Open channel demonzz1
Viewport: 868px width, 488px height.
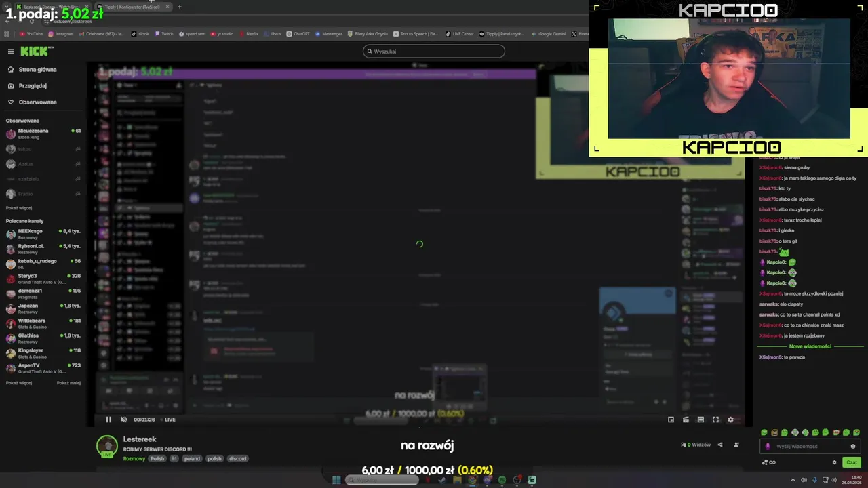click(43, 293)
